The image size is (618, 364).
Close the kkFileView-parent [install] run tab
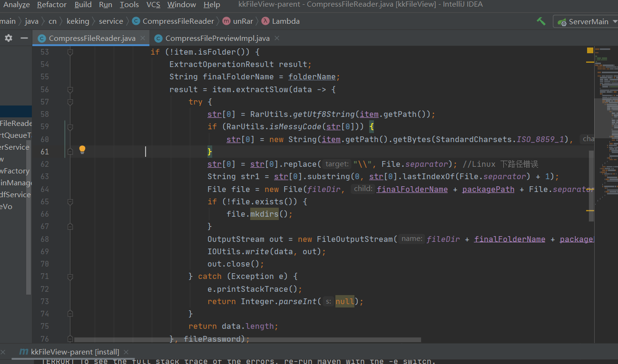[x=126, y=352]
